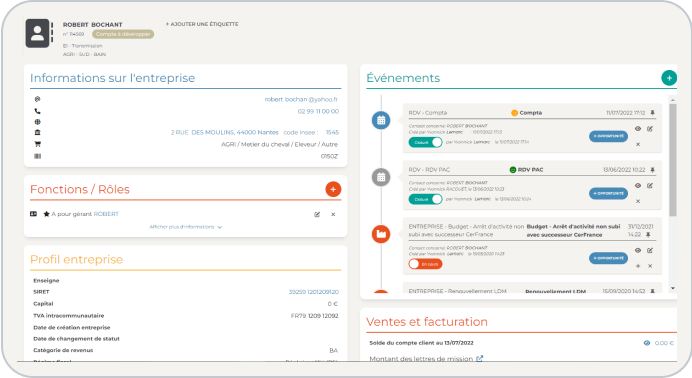Click the 'Informations sur l'entreprise' heading
Screen dimensions: 692x378
click(113, 78)
